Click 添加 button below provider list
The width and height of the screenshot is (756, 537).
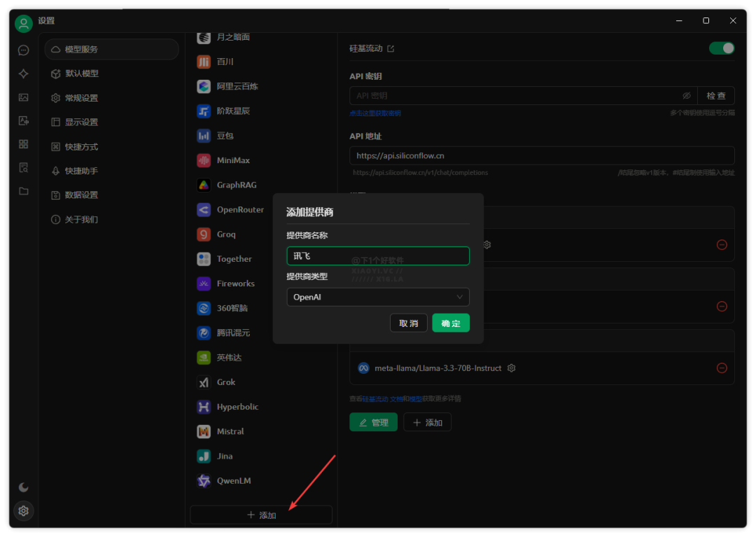pyautogui.click(x=261, y=515)
